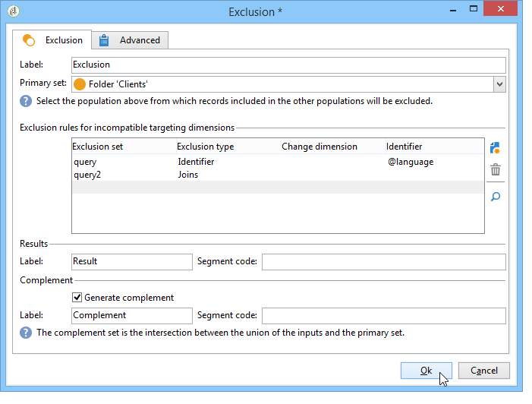Click the application icon in title bar
532x404 pixels.
point(14,11)
